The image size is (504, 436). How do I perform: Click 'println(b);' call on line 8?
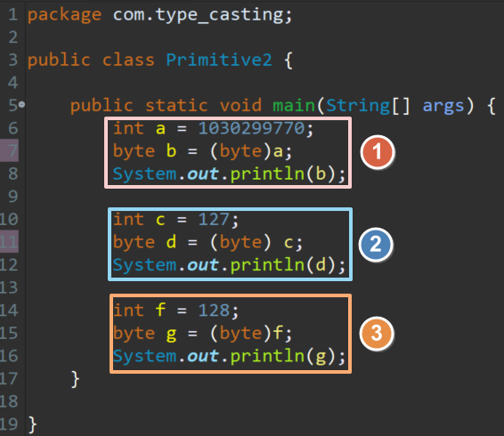288,174
